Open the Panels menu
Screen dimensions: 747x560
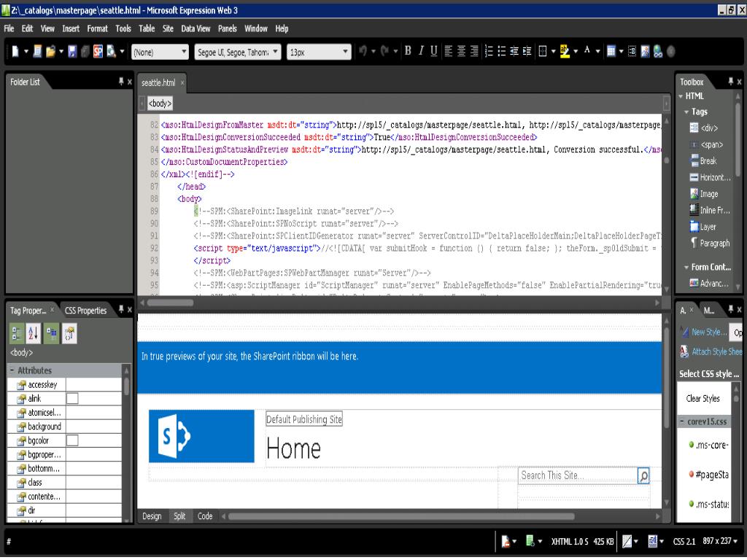pos(228,28)
